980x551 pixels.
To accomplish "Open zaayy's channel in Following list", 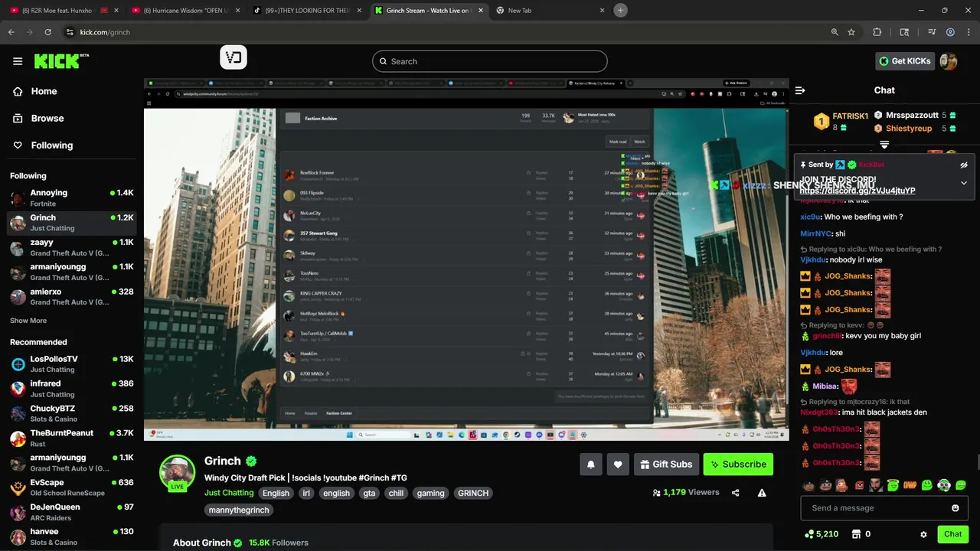I will coord(72,247).
